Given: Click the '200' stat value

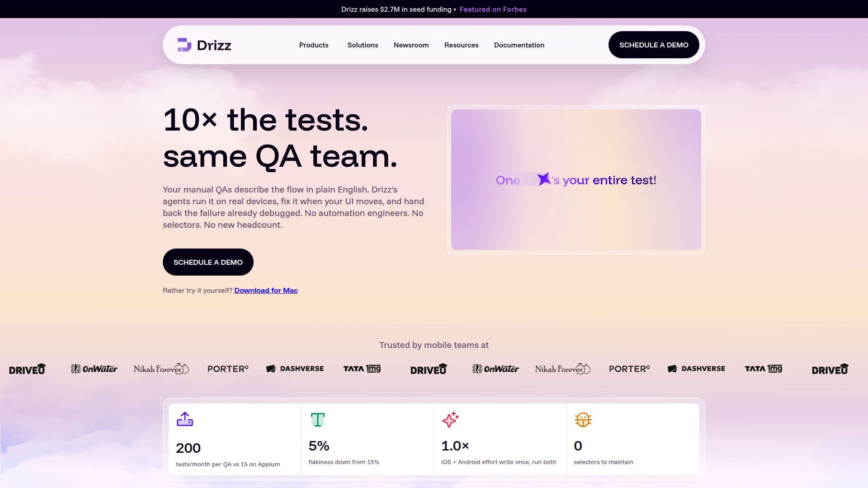Looking at the screenshot, I should [x=188, y=448].
